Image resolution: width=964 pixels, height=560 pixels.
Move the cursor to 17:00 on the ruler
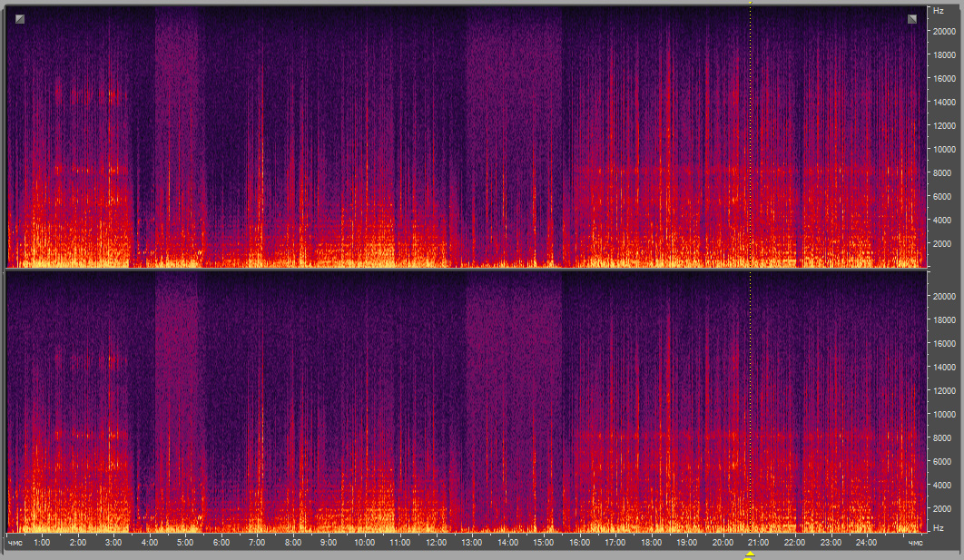tap(615, 543)
